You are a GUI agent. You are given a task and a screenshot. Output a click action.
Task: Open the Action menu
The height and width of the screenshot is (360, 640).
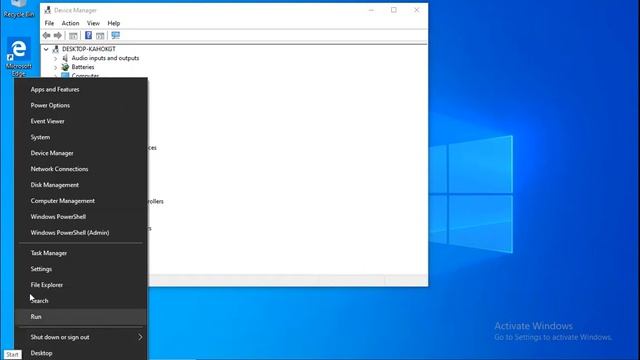pyautogui.click(x=70, y=23)
